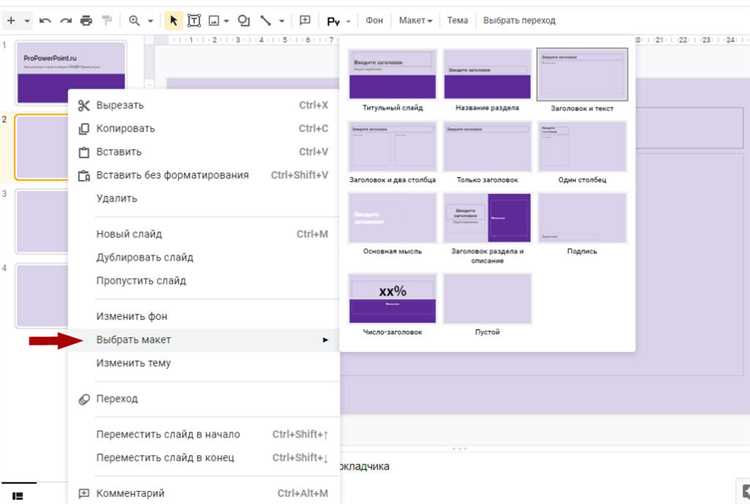
Task: Choose Переместить слайд в начало
Action: 204,434
